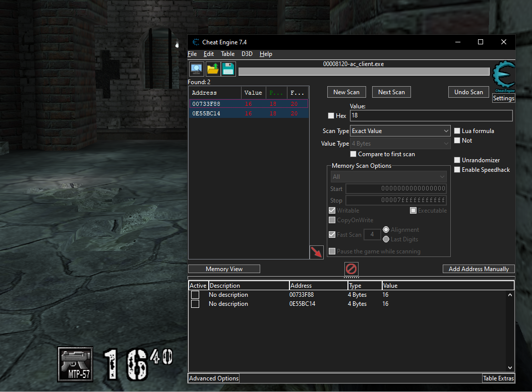Enable Speedhack

(x=457, y=169)
